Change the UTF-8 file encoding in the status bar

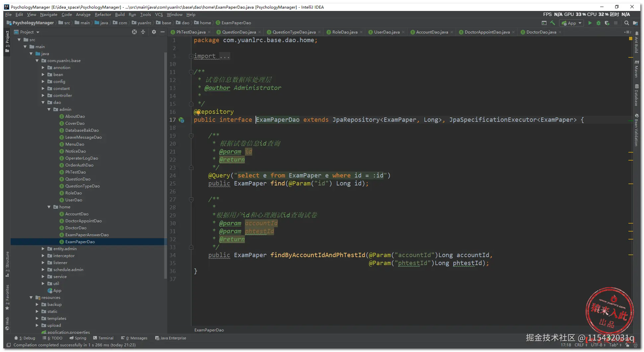[598, 345]
